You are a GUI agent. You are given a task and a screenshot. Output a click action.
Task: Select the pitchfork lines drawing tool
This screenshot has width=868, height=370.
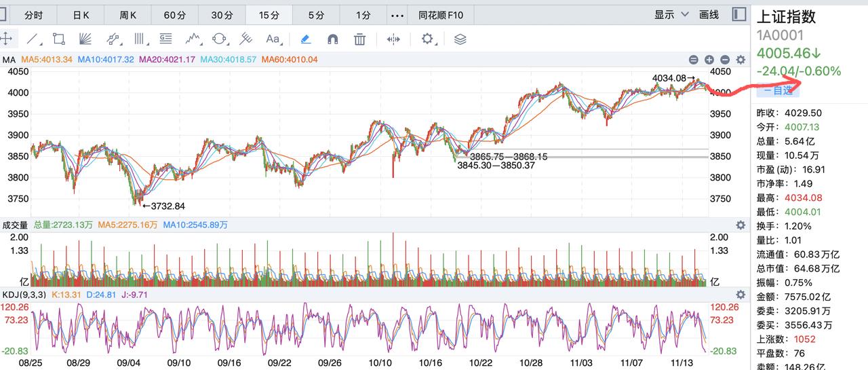[246, 39]
